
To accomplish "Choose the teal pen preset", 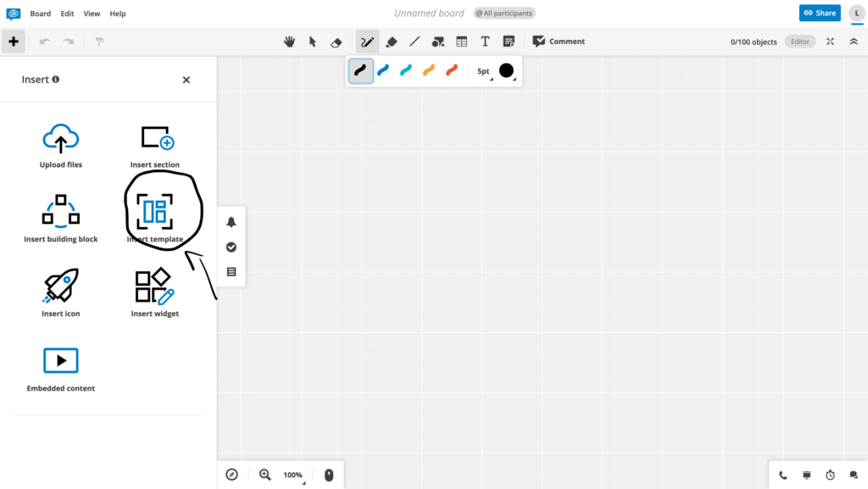I will pyautogui.click(x=406, y=70).
